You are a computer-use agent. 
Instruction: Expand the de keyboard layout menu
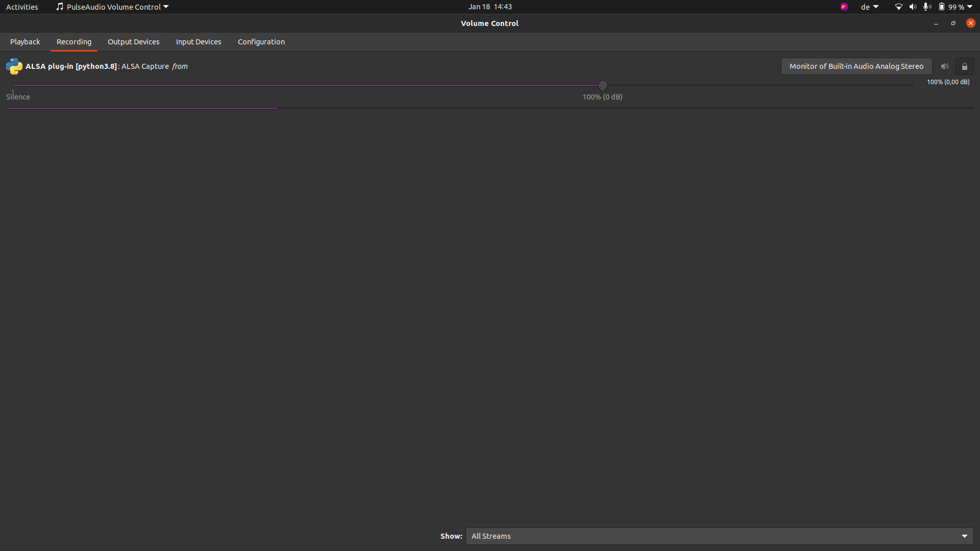click(870, 7)
